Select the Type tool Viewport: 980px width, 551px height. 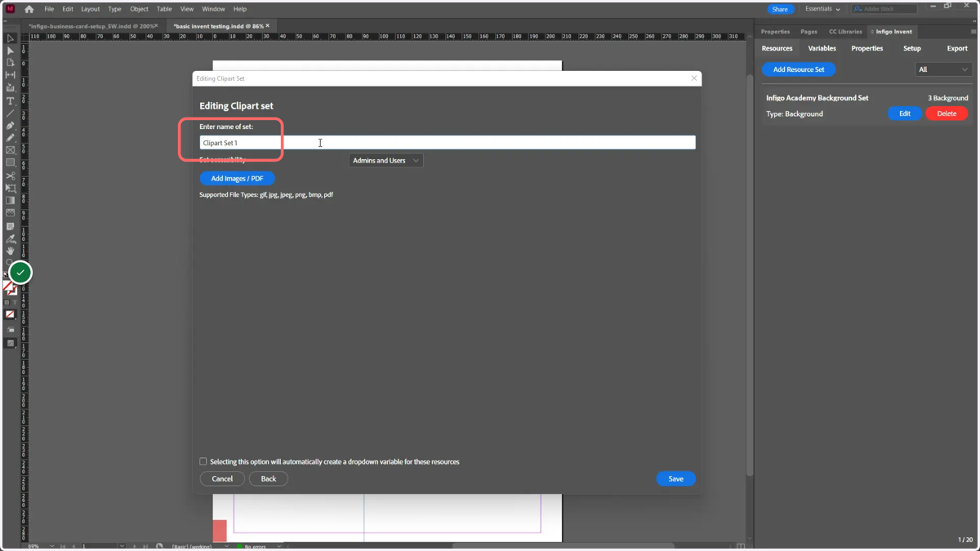(11, 101)
